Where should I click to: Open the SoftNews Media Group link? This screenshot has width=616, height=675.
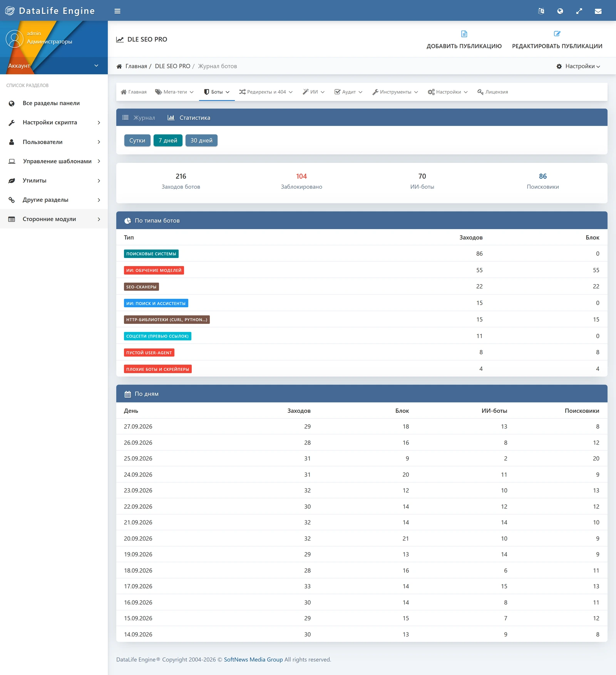point(253,660)
